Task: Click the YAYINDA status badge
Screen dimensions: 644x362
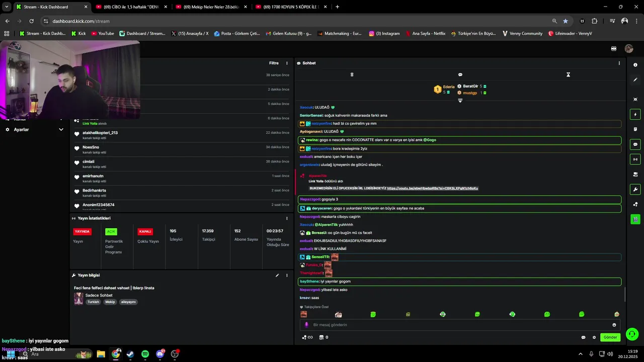Action: tap(82, 232)
